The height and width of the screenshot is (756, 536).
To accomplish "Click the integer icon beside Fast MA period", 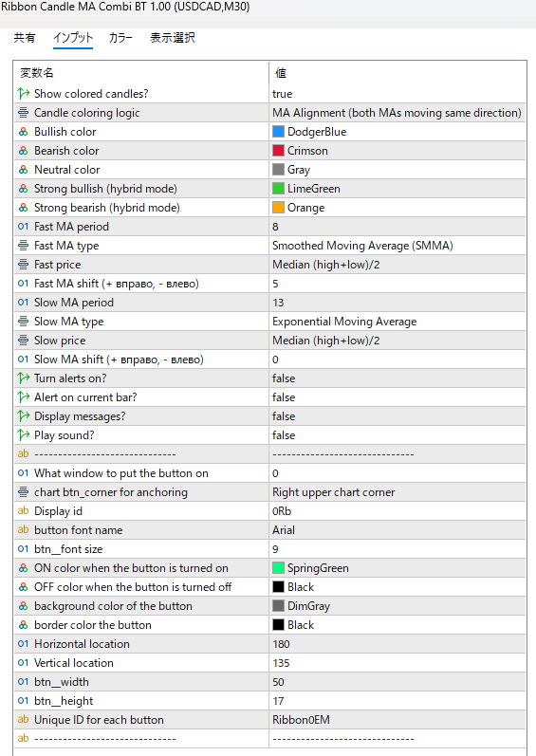I will [x=23, y=227].
